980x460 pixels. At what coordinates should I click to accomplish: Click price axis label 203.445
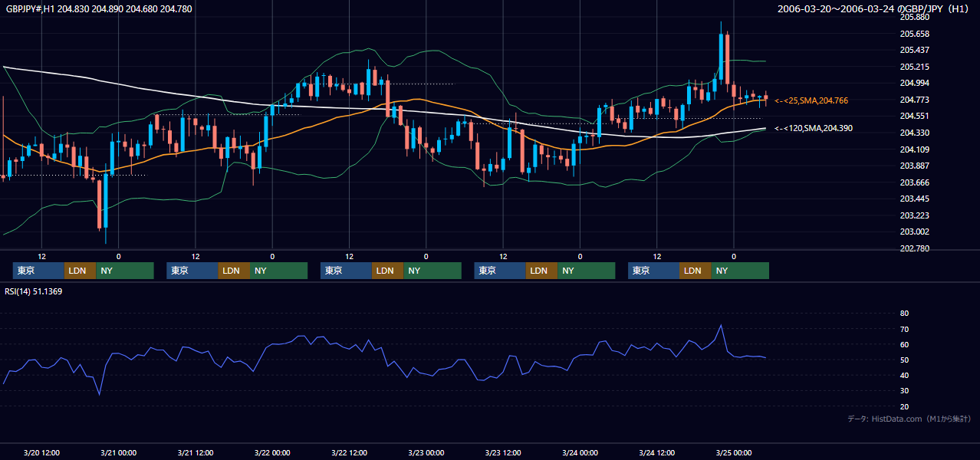[914, 199]
